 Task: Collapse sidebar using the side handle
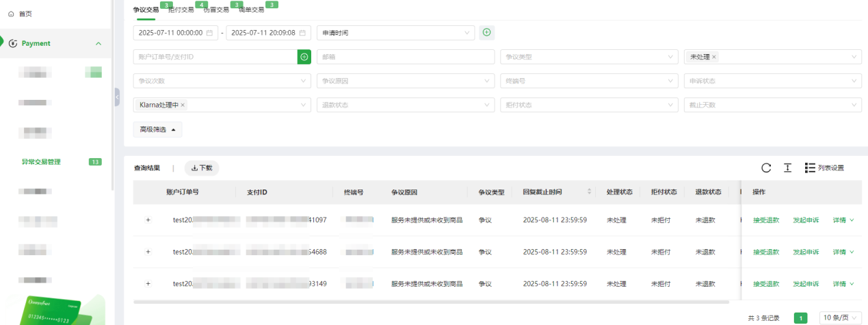coord(117,97)
